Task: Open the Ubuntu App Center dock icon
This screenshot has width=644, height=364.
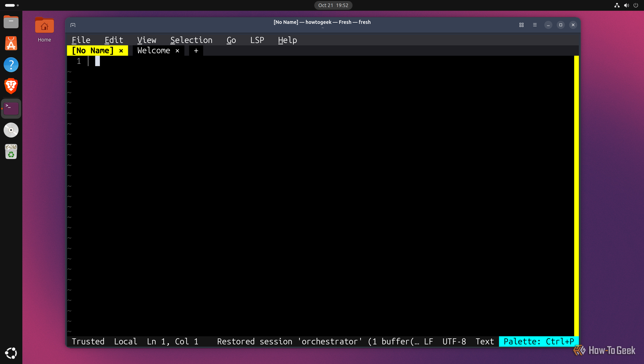Action: (11, 43)
